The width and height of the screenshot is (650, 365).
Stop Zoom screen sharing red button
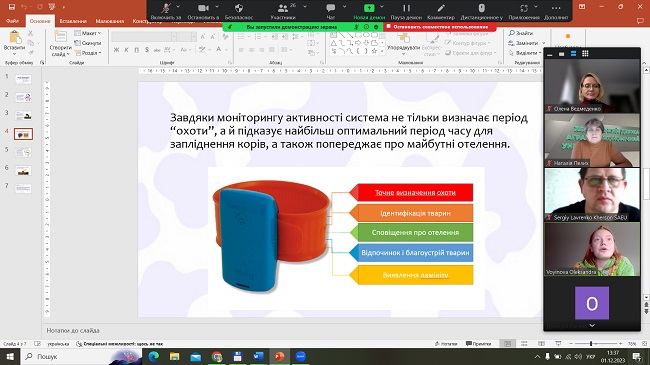(x=440, y=27)
